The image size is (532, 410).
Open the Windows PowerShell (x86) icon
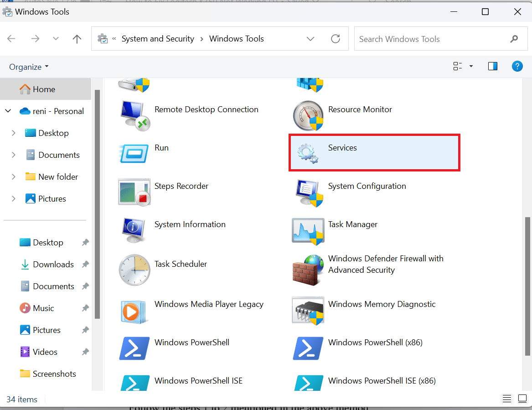308,348
